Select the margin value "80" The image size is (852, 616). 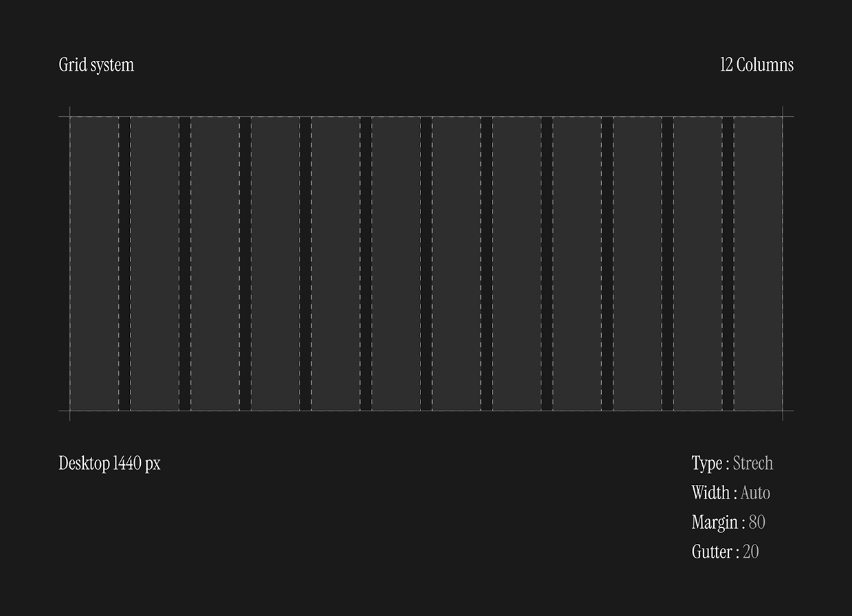(x=756, y=523)
